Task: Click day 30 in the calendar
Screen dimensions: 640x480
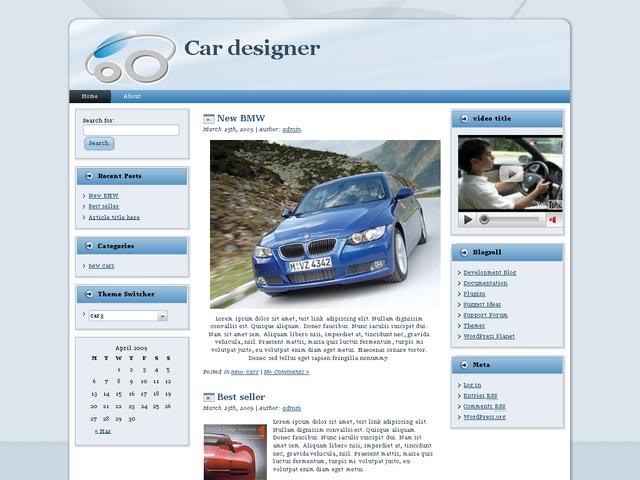Action: 131,419
